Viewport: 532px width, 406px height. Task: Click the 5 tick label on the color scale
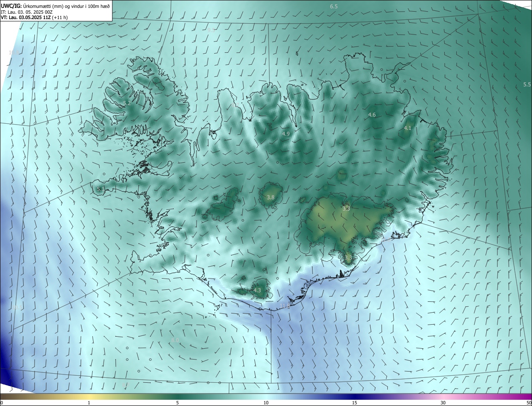(177, 403)
